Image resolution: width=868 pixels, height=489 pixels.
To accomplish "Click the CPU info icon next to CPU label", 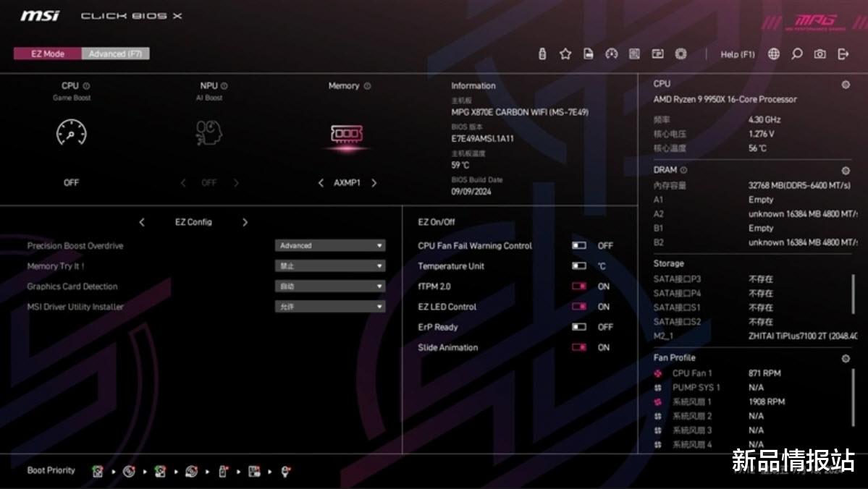I will [x=86, y=86].
